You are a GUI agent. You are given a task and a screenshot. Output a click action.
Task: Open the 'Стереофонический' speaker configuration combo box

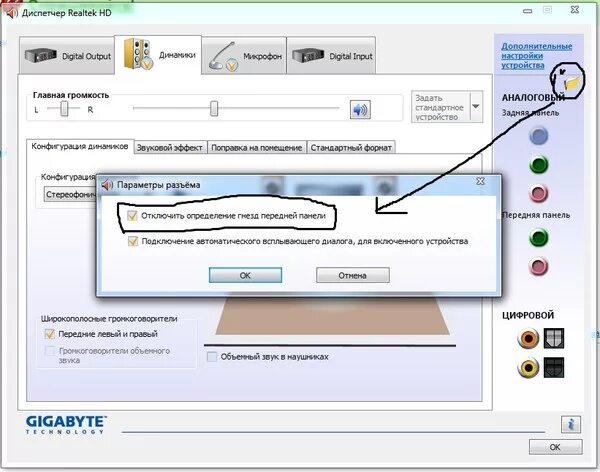(x=70, y=194)
